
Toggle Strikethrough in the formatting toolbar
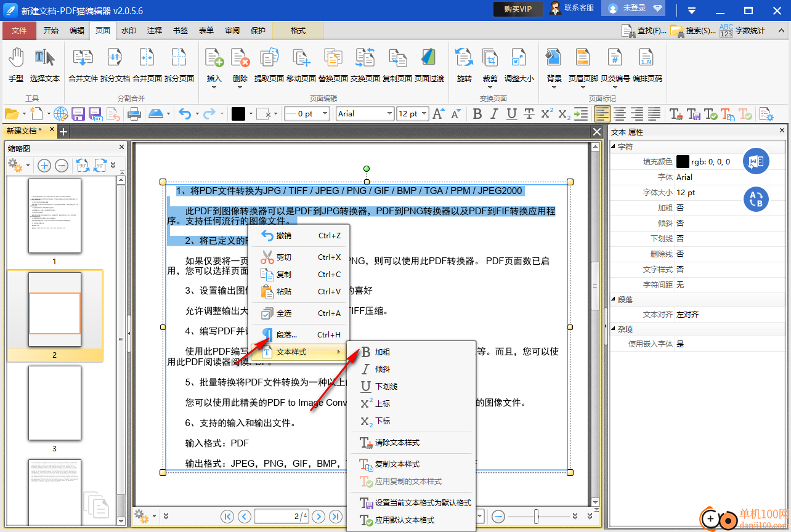[x=529, y=114]
